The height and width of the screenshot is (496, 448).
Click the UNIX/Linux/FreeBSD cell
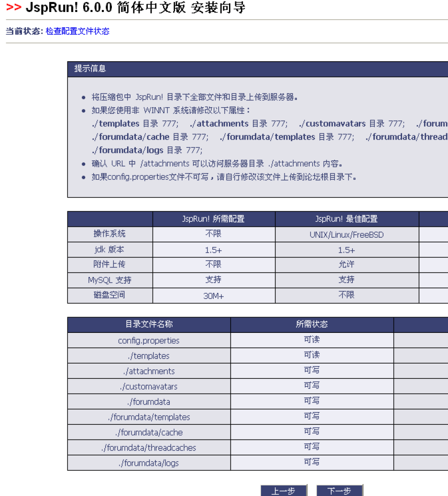click(346, 235)
